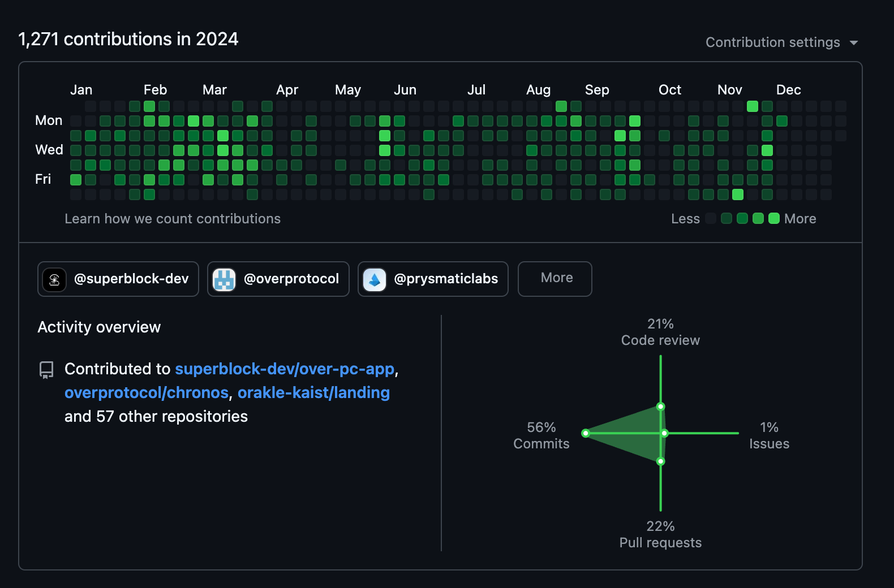Open the Contribution settings dropdown
The width and height of the screenshot is (894, 588).
coord(781,42)
